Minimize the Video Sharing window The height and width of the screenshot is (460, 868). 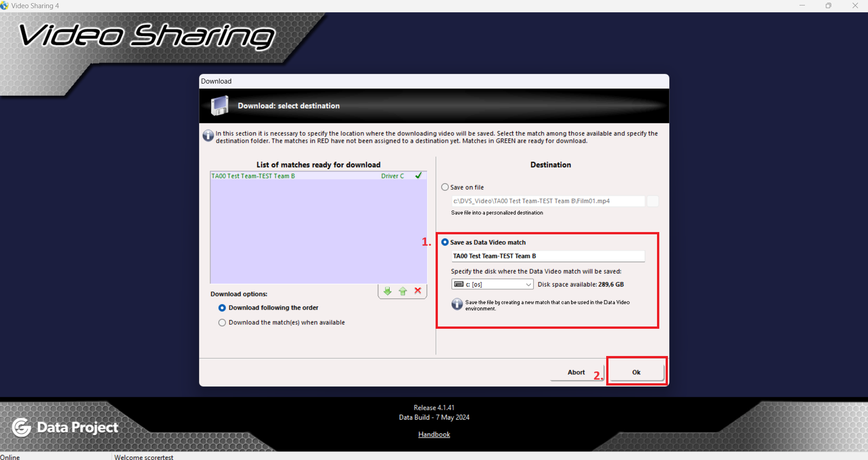click(x=802, y=5)
